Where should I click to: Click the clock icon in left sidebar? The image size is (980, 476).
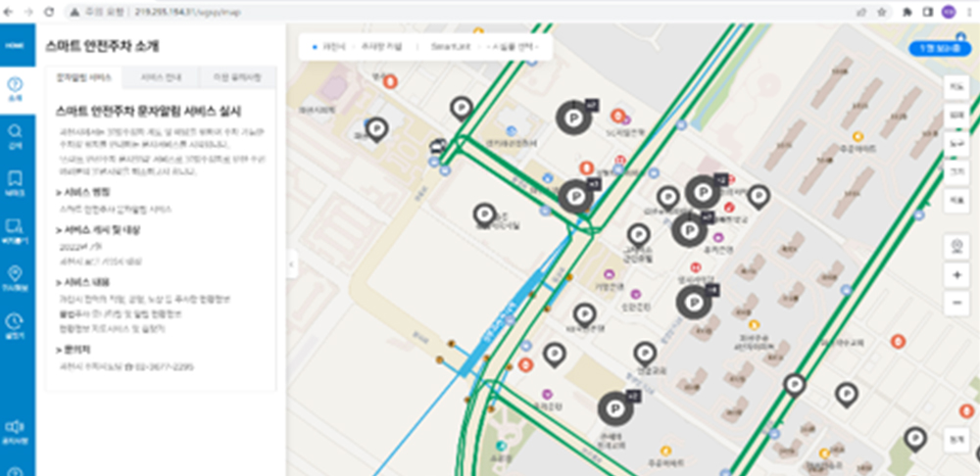pos(17,324)
